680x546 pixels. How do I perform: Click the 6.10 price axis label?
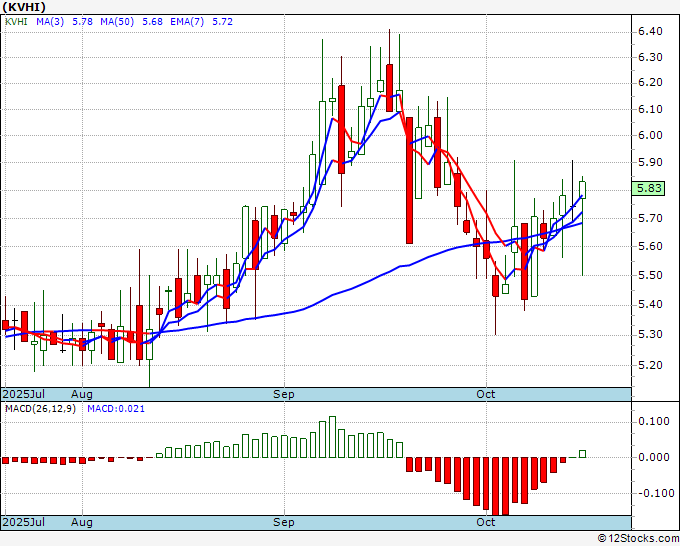coord(650,109)
